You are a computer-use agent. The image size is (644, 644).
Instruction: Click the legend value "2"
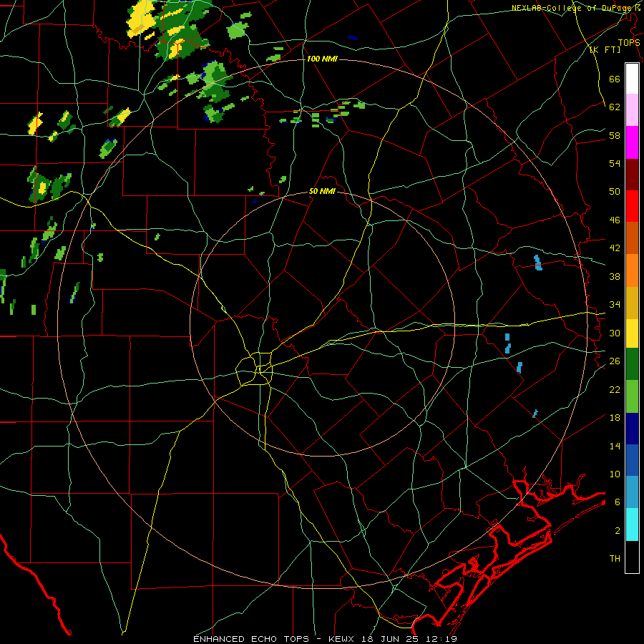(617, 531)
